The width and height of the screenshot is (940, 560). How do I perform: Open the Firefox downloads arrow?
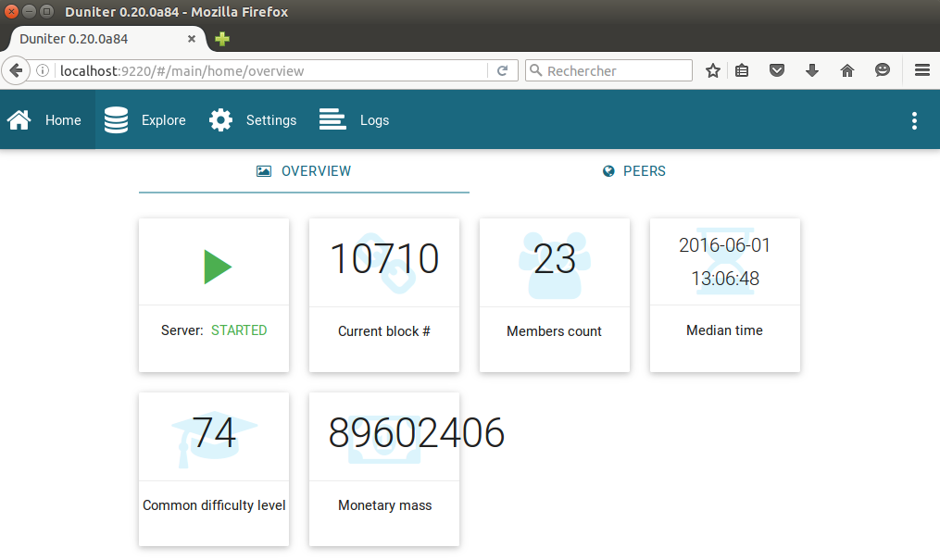pos(811,70)
